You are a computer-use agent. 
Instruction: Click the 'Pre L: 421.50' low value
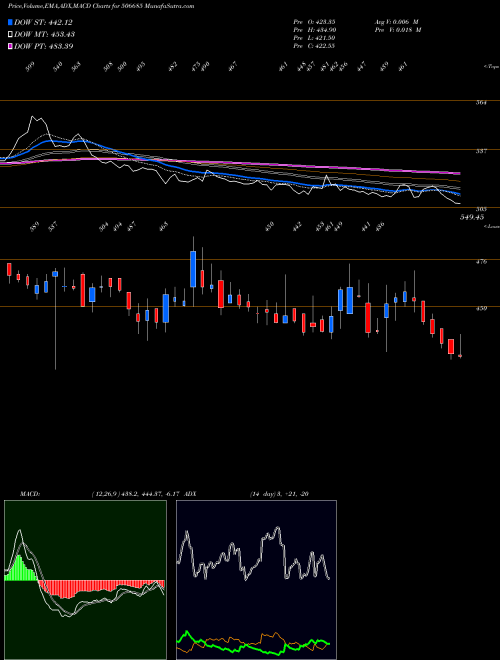[314, 38]
